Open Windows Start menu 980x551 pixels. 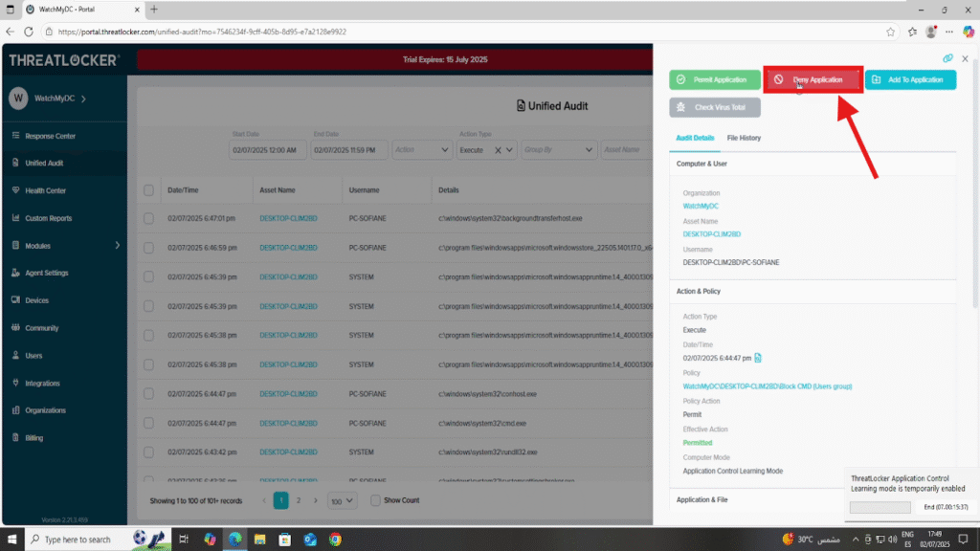(11, 540)
